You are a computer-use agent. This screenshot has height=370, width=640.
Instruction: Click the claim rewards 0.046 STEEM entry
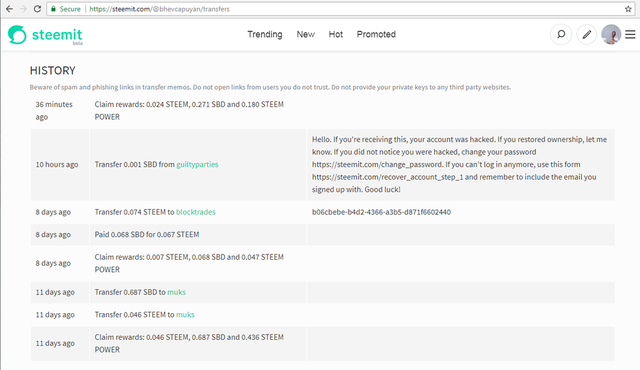(x=189, y=343)
